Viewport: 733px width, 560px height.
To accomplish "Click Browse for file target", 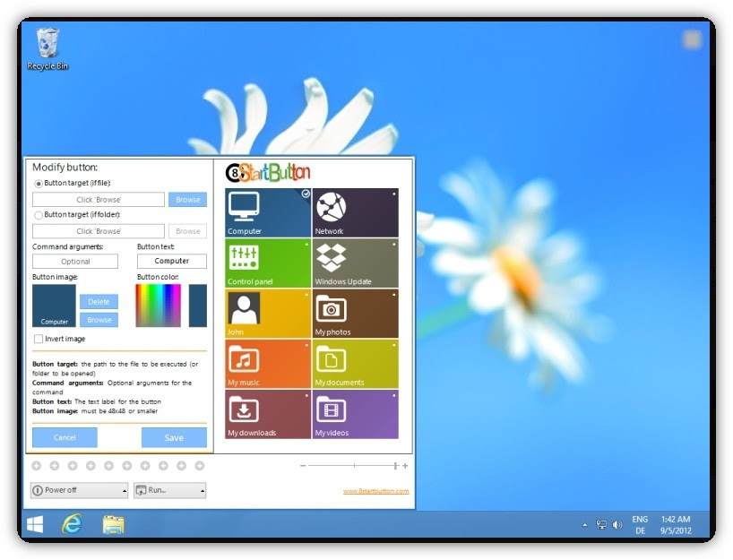I will (188, 200).
